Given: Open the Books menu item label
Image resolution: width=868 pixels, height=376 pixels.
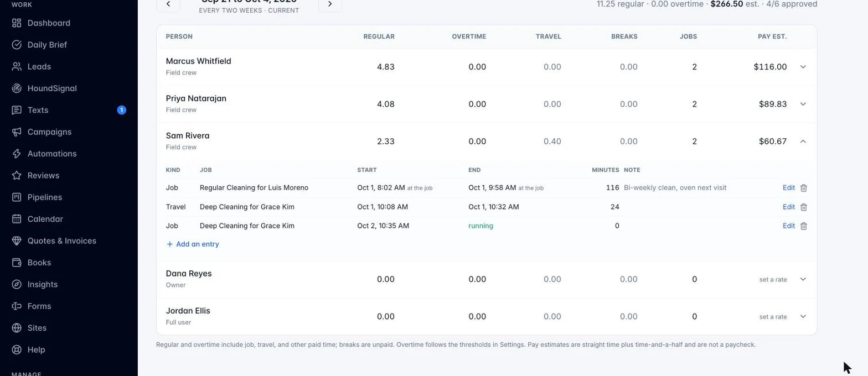Looking at the screenshot, I should click(x=39, y=263).
